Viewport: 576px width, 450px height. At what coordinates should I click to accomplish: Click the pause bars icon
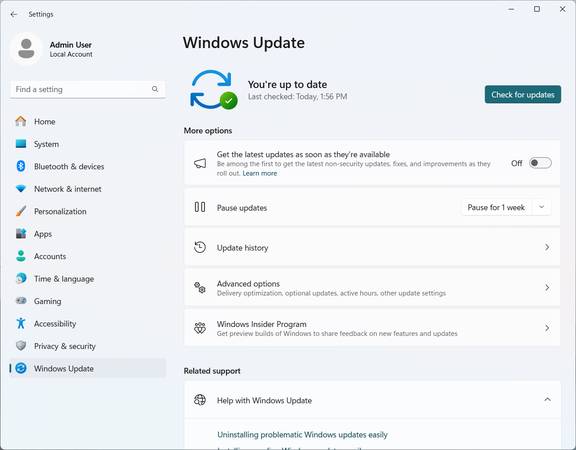coord(200,207)
